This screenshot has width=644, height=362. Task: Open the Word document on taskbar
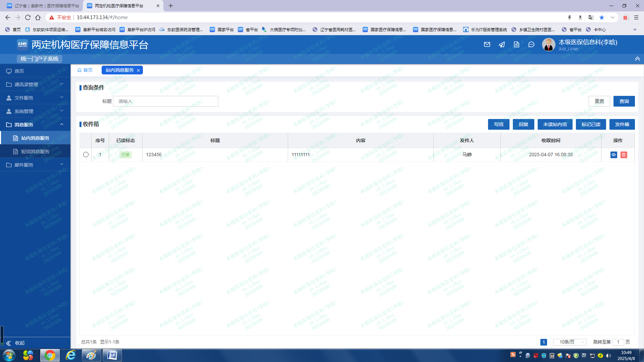tap(112, 355)
